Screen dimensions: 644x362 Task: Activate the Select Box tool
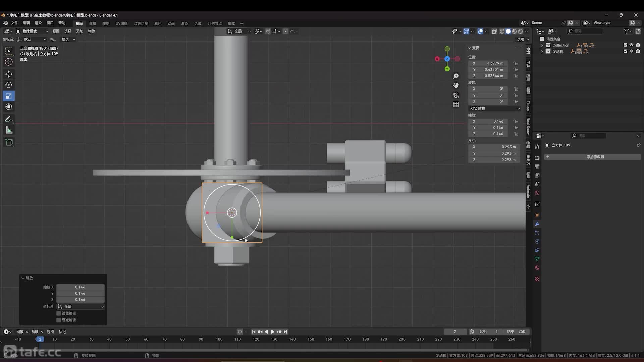tap(9, 51)
